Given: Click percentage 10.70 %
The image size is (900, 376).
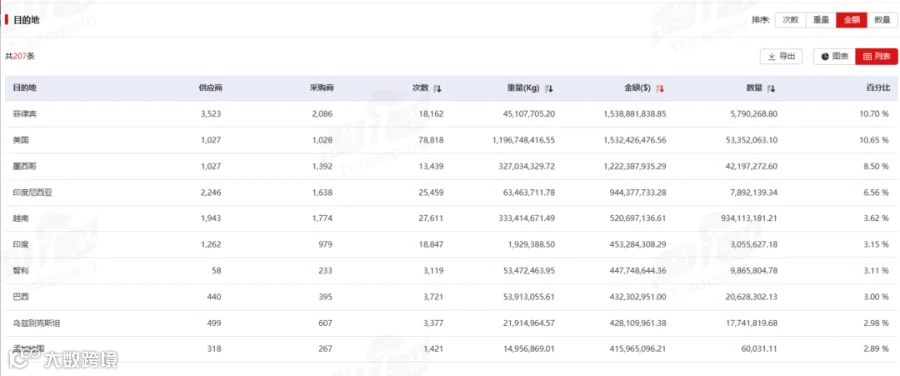Looking at the screenshot, I should coord(875,114).
